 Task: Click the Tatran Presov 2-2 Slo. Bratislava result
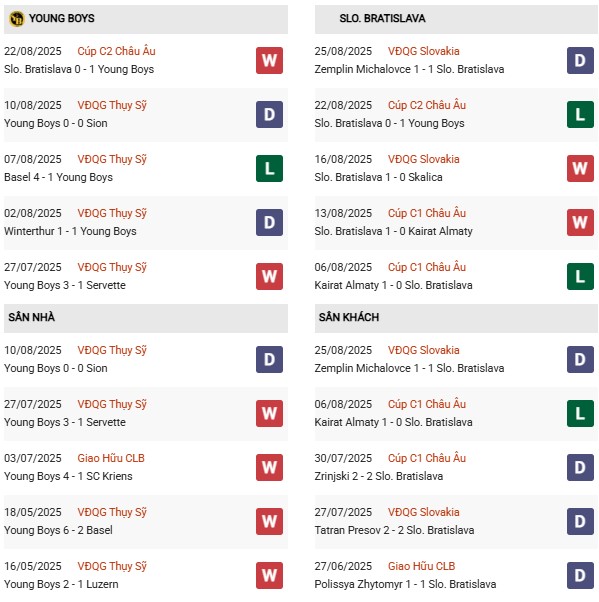[x=394, y=530]
